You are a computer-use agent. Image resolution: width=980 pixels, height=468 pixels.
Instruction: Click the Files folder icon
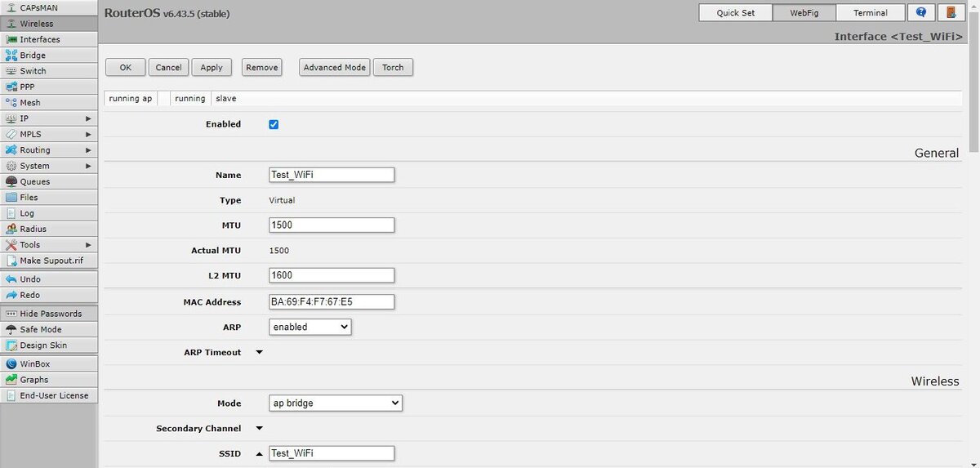click(x=11, y=198)
